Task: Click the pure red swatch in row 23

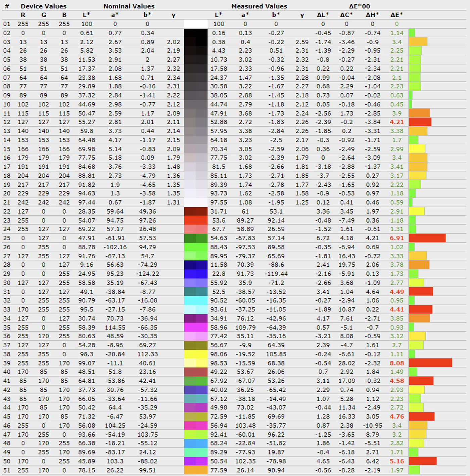Action: (196, 220)
